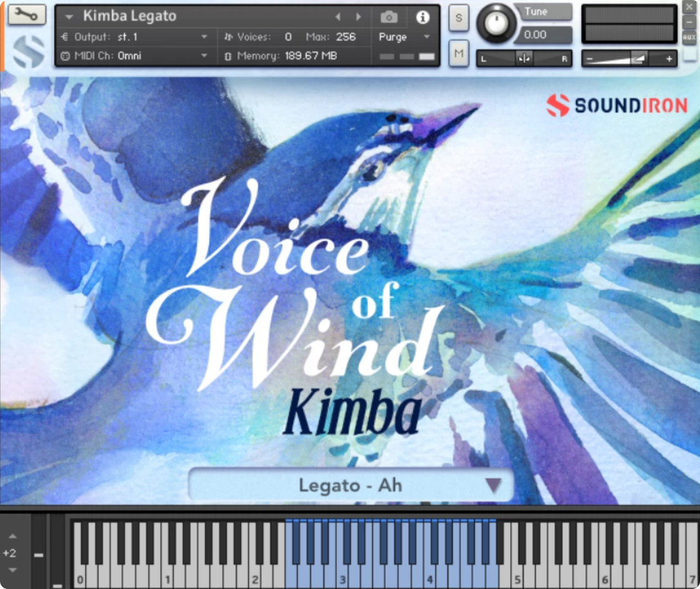Screen dimensions: 700x589
Task: Click the mod wheel strip left of the keys
Action: (x=57, y=551)
